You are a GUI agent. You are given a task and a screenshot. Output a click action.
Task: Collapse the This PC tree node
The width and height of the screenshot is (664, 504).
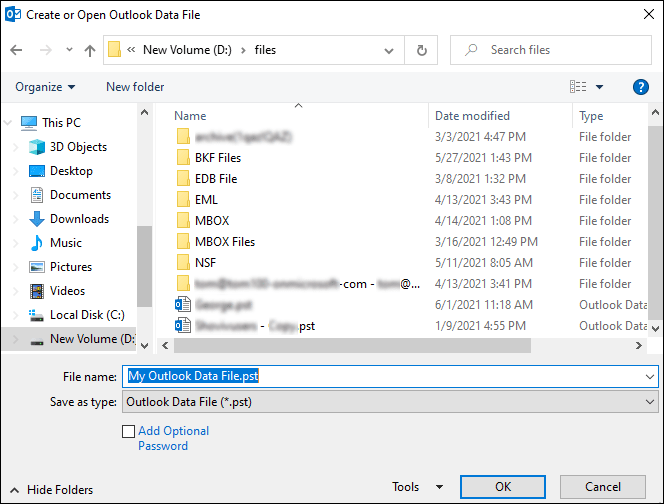(x=8, y=123)
